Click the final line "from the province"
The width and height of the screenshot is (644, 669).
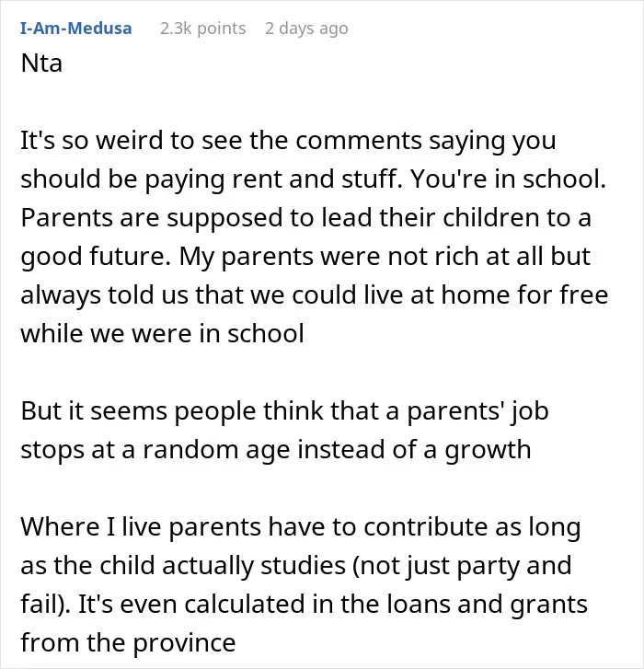(x=128, y=643)
